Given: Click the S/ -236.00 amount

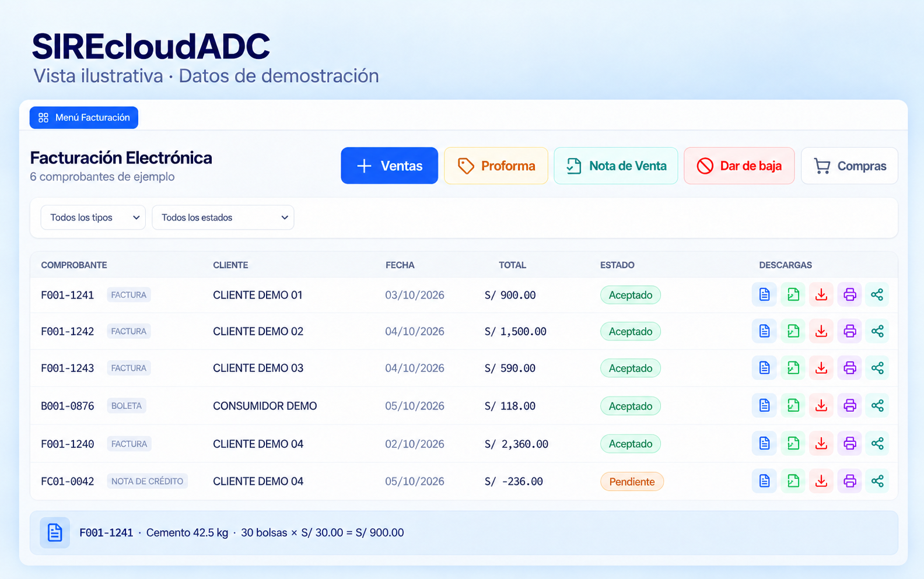Looking at the screenshot, I should tap(513, 482).
